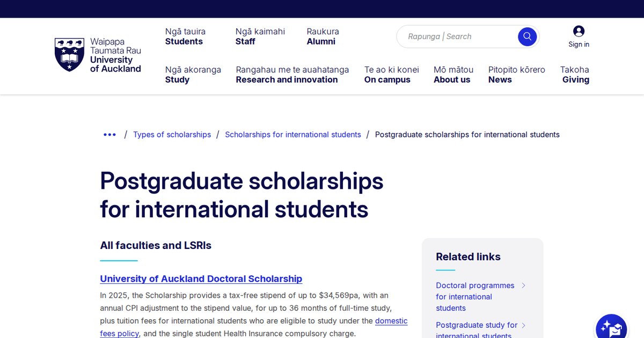Click the Sign in text label
Image resolution: width=644 pixels, height=338 pixels.
point(579,45)
